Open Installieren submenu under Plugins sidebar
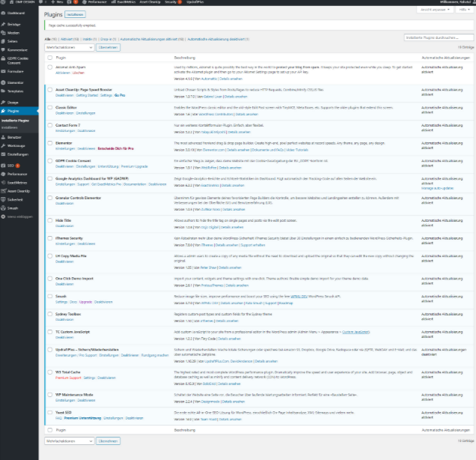The width and height of the screenshot is (476, 460). coord(10,127)
